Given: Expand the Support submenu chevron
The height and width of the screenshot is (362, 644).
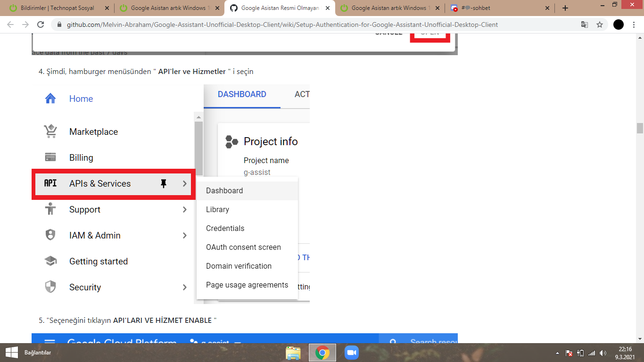Looking at the screenshot, I should coord(184,210).
